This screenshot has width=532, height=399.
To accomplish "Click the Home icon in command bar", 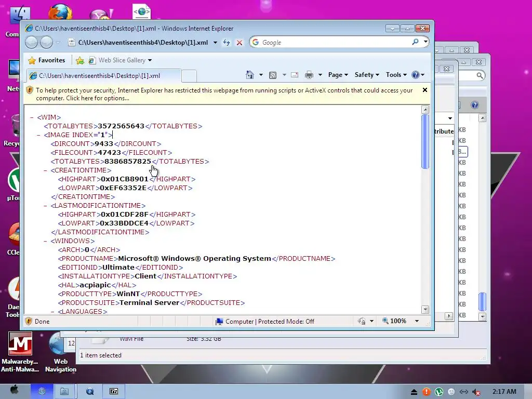I will 250,75.
